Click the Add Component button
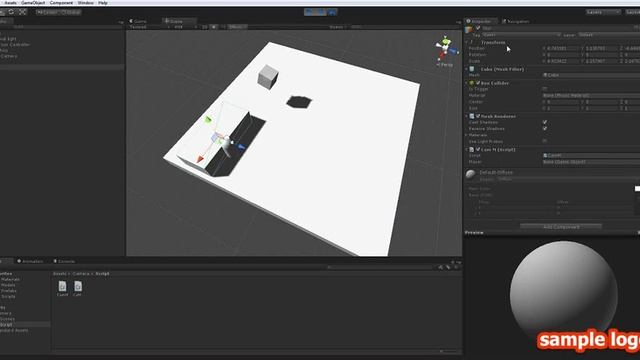 (561, 227)
